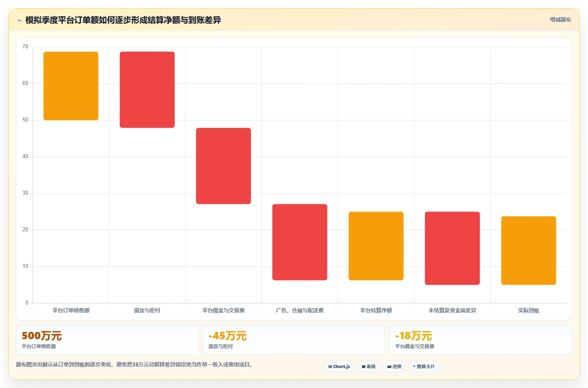Click the 退款与拒付 caption under -45万元
588x388 pixels.
click(x=221, y=347)
